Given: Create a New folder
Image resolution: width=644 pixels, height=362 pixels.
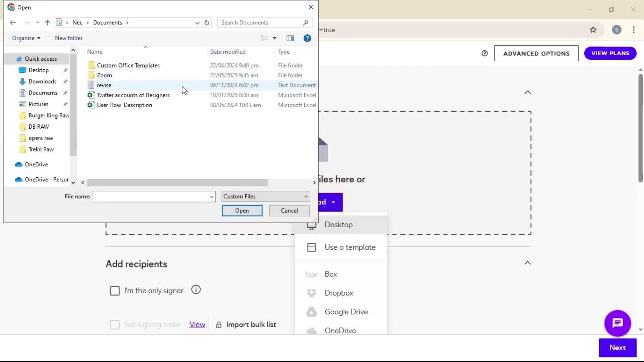Looking at the screenshot, I should [69, 38].
